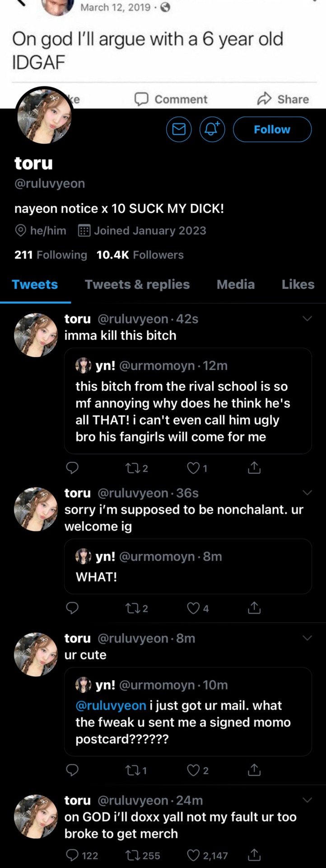
Task: Open the Media tab
Action: point(236,284)
